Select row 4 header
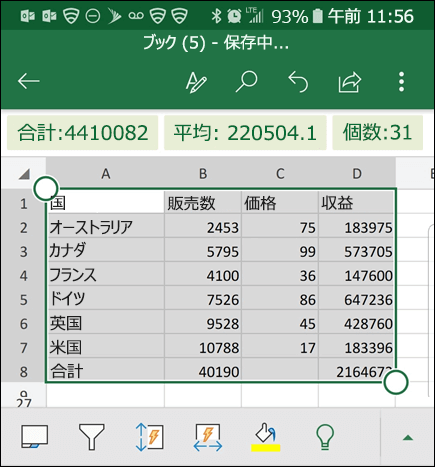This screenshot has width=435, height=467. pos(23,276)
